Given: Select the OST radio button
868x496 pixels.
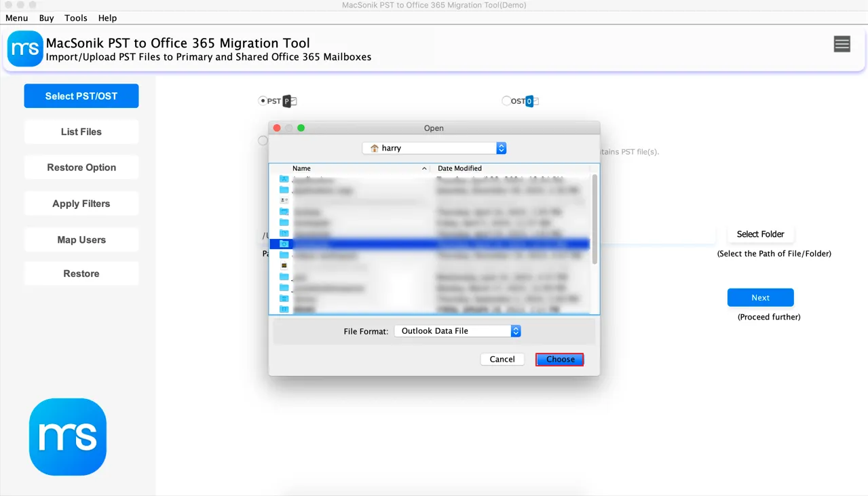Looking at the screenshot, I should (506, 100).
